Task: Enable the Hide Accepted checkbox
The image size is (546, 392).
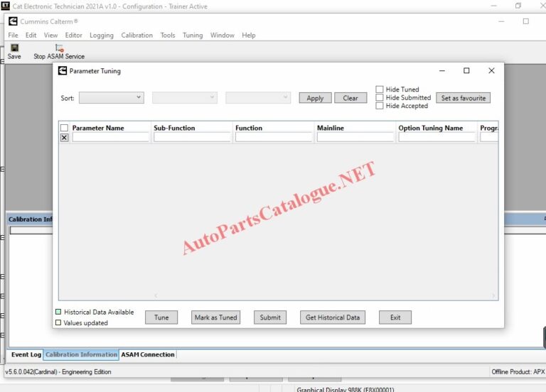Action: click(380, 106)
